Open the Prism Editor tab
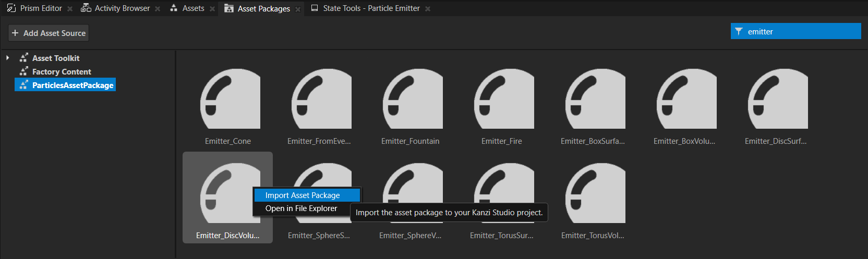This screenshot has width=868, height=259. pyautogui.click(x=41, y=8)
